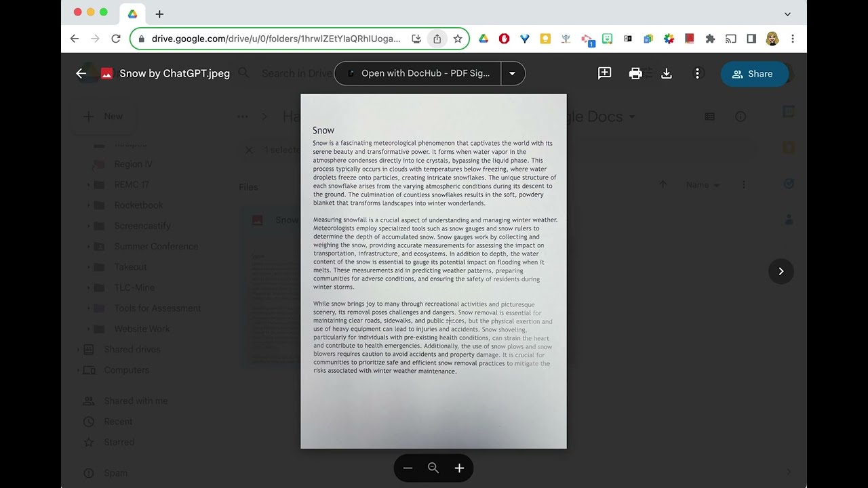Go to next file with right arrow
This screenshot has height=488, width=868.
click(x=781, y=271)
